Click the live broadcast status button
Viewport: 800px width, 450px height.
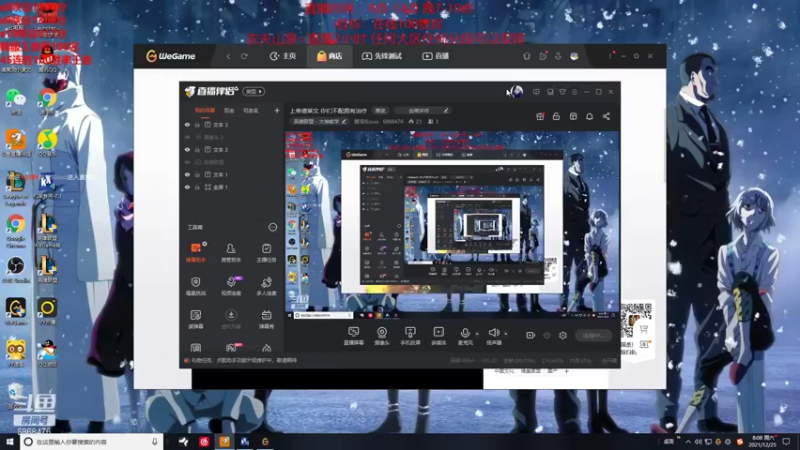[x=593, y=335]
